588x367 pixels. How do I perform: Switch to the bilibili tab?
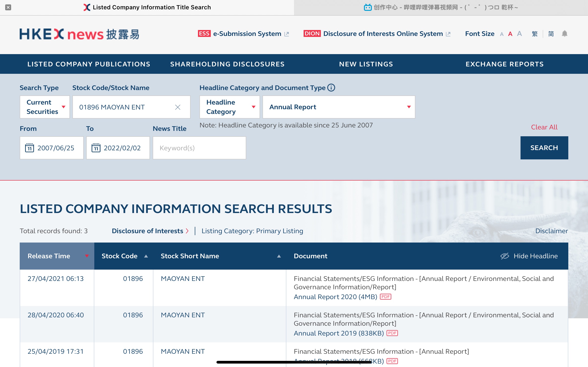tap(441, 7)
